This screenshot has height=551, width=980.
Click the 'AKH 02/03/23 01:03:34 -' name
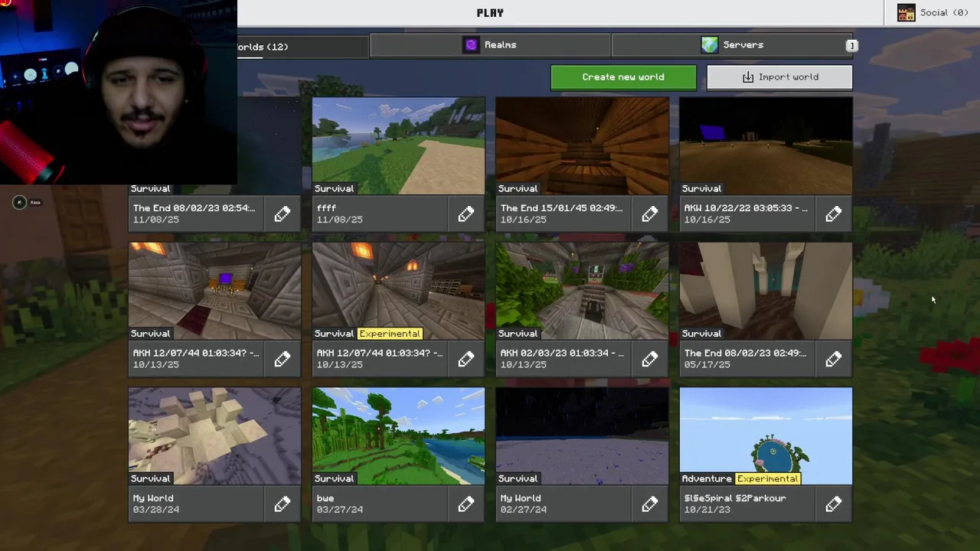562,354
